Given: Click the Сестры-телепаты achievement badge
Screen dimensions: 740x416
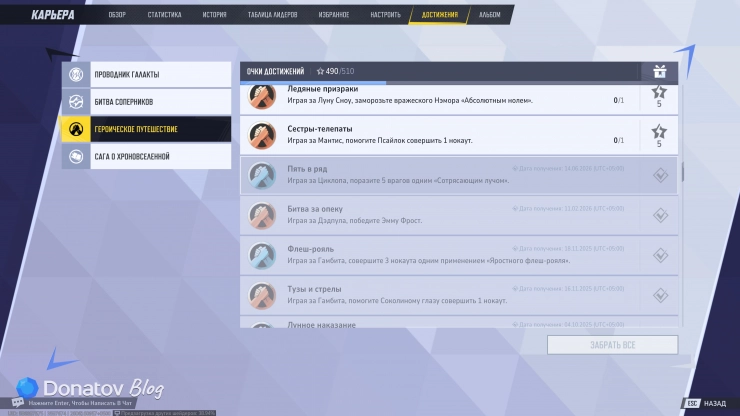Looking at the screenshot, I should tap(262, 135).
